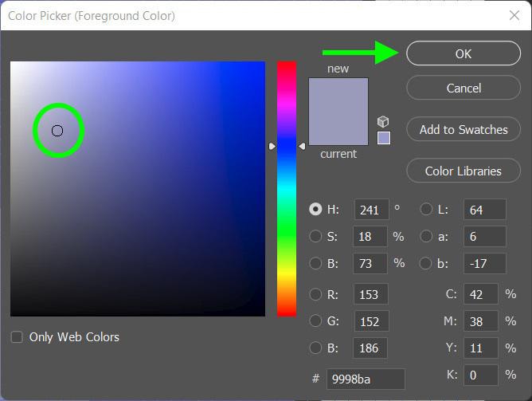Select the HSB brightness B radio button

point(315,263)
